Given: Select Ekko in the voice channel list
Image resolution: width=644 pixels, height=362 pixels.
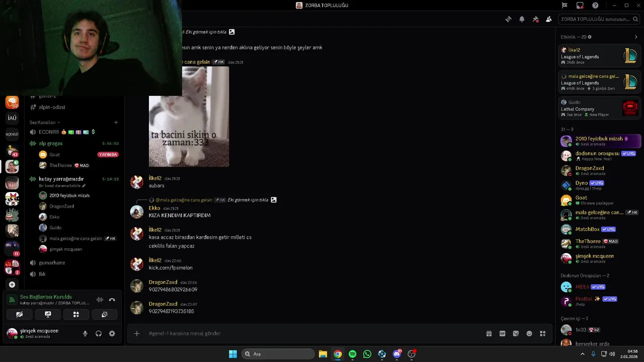Looking at the screenshot, I should tap(78, 217).
